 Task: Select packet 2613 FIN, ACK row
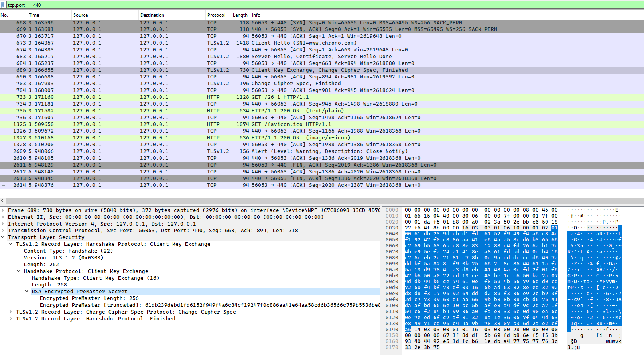click(x=322, y=178)
